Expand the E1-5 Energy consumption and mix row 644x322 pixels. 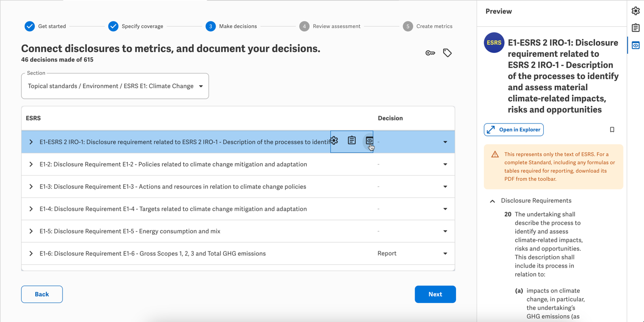coord(31,231)
